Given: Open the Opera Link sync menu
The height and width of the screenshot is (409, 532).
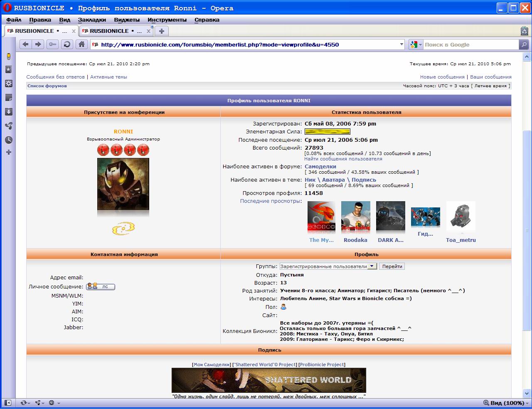Looking at the screenshot, I should click(x=25, y=403).
